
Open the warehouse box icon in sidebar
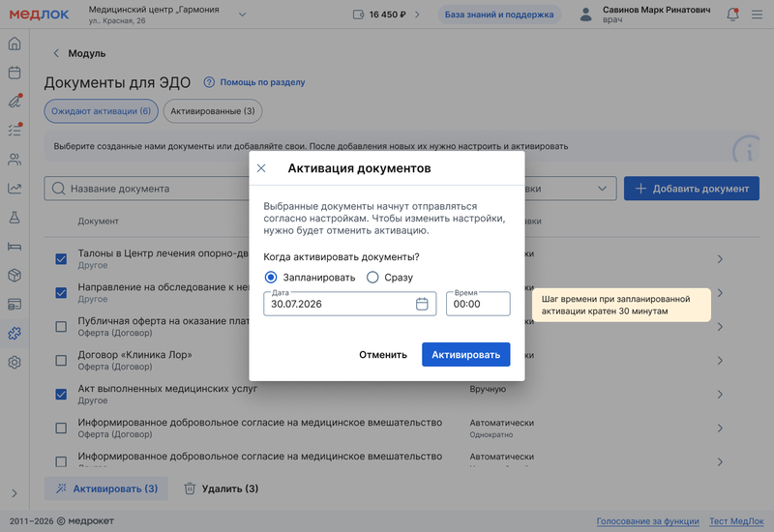point(15,276)
